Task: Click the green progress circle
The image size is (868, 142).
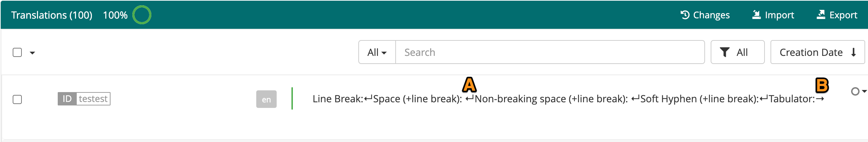Action: pyautogui.click(x=142, y=15)
